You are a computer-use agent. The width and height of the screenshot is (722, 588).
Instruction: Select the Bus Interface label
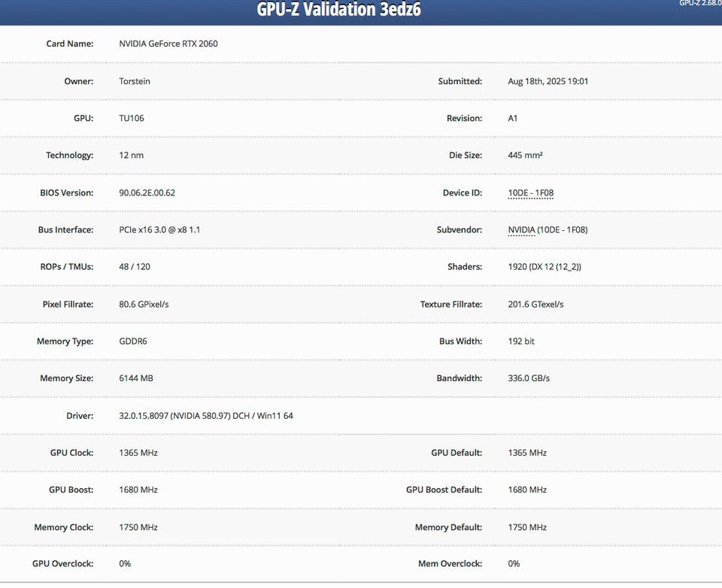[66, 230]
